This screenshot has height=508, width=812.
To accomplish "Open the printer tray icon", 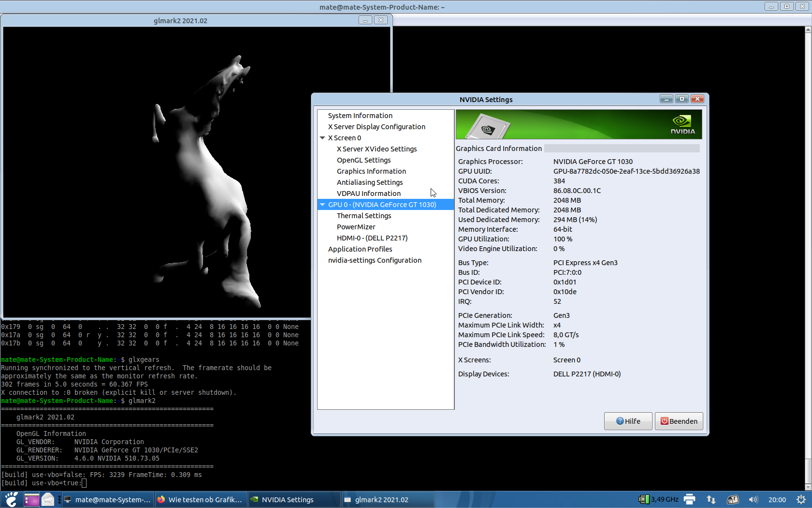I will pyautogui.click(x=690, y=499).
